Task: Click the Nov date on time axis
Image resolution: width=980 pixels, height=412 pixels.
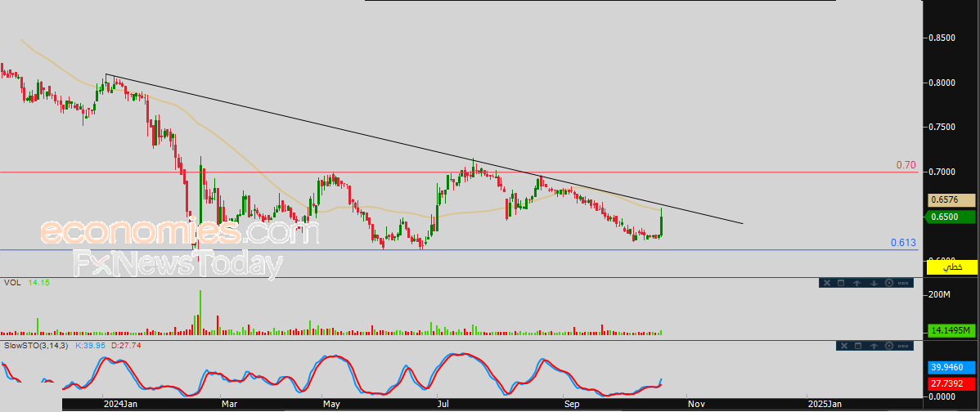Action: [x=696, y=405]
